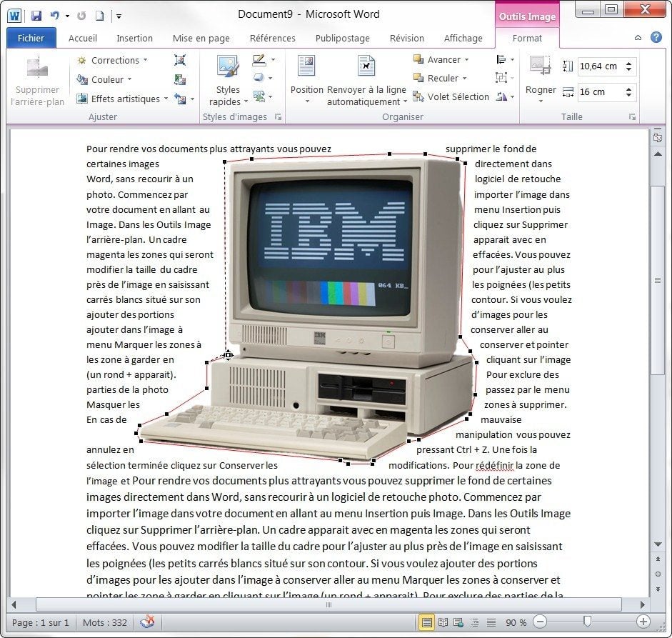Viewport: 672px width, 638px height.
Task: Click the zoom in plus button
Action: click(643, 622)
